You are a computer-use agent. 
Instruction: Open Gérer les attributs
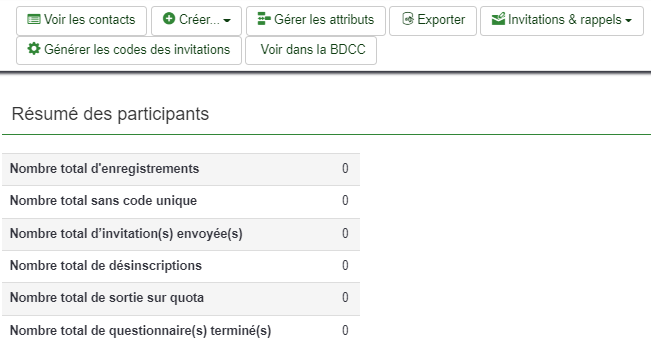pyautogui.click(x=316, y=21)
